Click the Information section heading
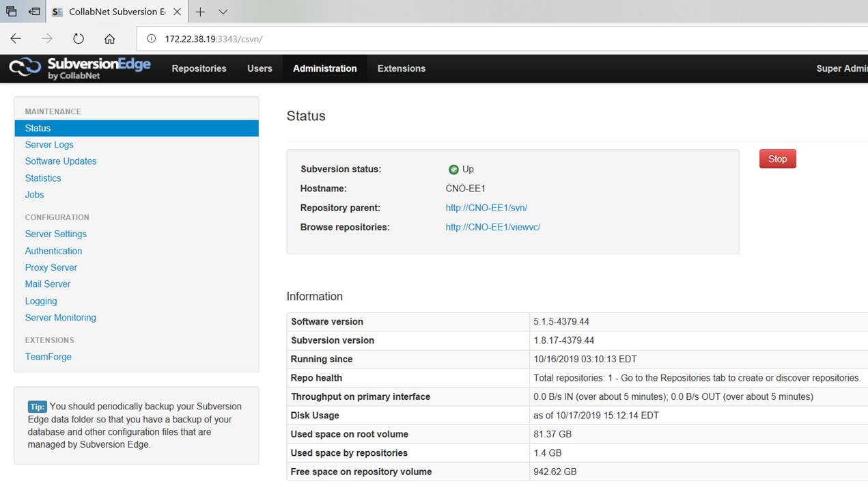This screenshot has height=488, width=868. [315, 297]
